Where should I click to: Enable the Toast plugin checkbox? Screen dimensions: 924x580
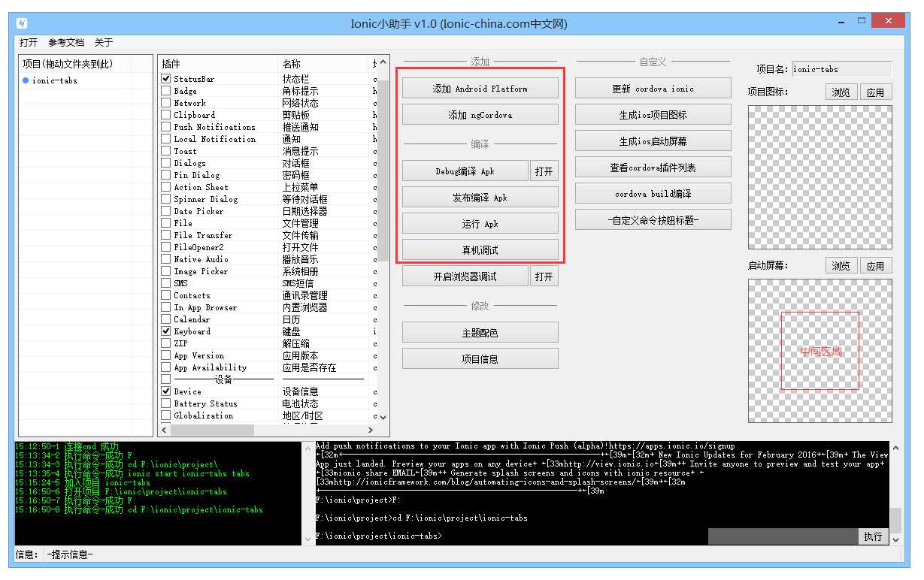166,151
